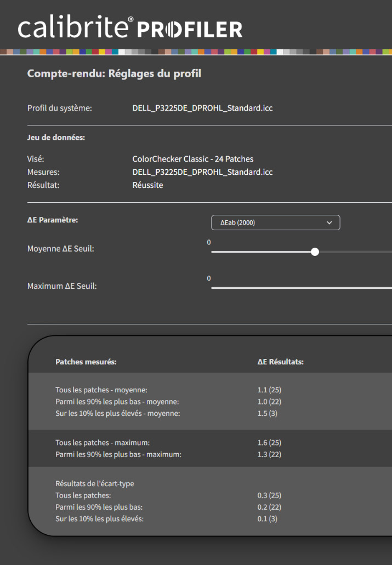Open the ΔE Paramètre dropdown
This screenshot has width=392, height=565.
coord(275,222)
